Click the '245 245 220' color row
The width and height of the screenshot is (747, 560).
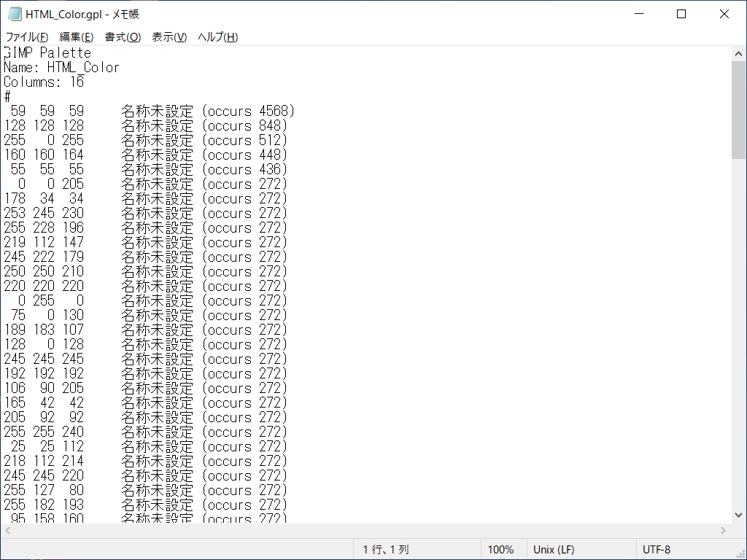click(x=146, y=475)
